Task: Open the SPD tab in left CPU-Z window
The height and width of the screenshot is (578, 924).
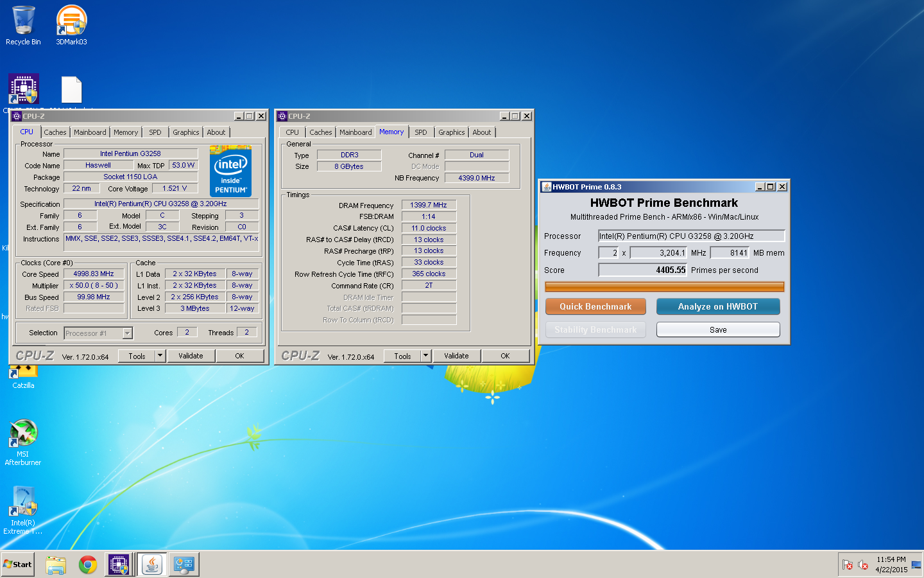Action: tap(155, 132)
